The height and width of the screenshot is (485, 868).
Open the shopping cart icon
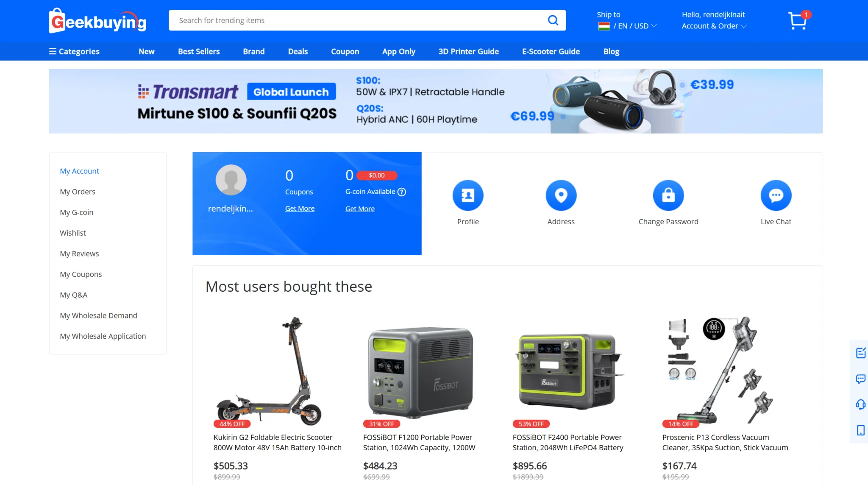click(798, 20)
